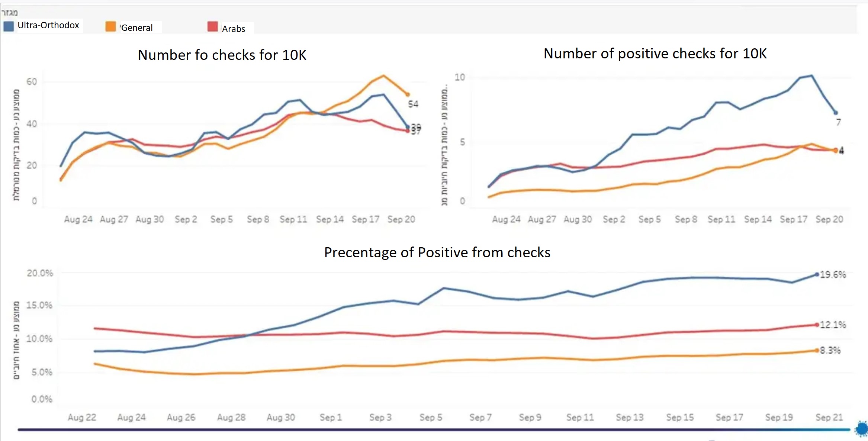This screenshot has width=868, height=441.
Task: Click the orange General legend swatch
Action: [x=110, y=26]
